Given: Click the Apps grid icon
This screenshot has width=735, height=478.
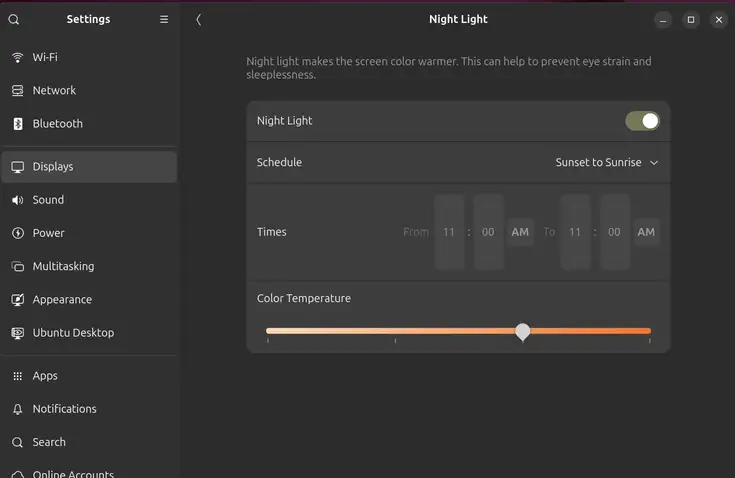Looking at the screenshot, I should tap(18, 376).
